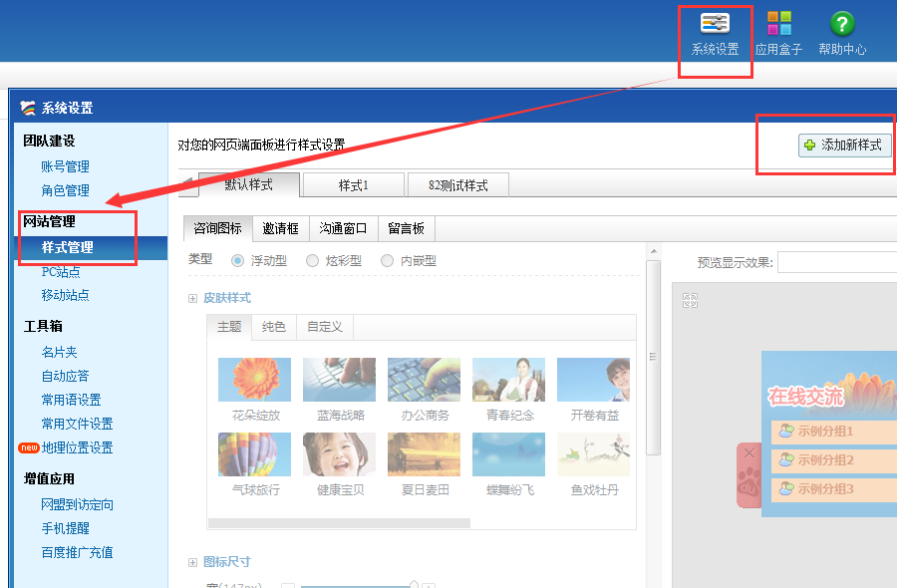Select the 内嵌型 radio option
The width and height of the screenshot is (897, 588).
point(387,261)
